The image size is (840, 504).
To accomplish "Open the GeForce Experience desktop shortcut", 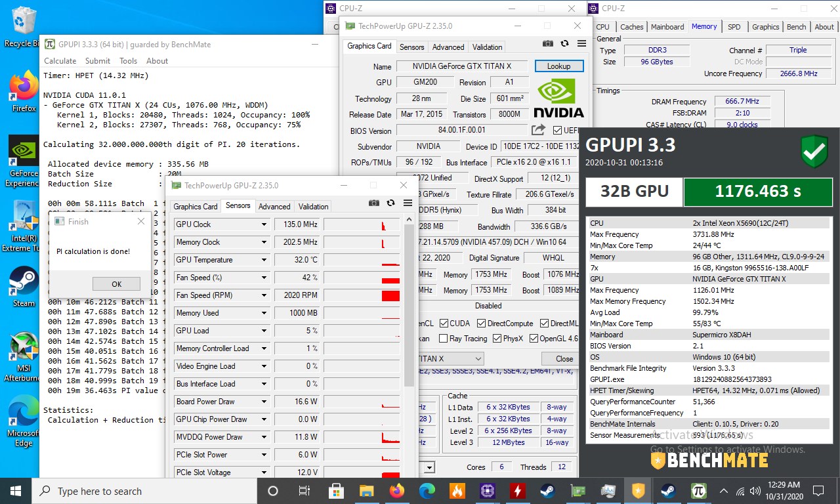I will point(22,161).
